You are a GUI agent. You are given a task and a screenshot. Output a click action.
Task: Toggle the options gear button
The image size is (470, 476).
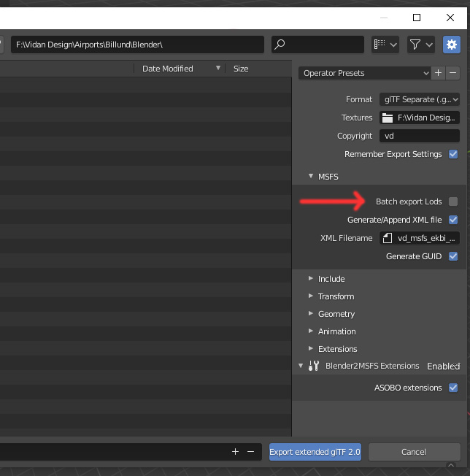(452, 45)
